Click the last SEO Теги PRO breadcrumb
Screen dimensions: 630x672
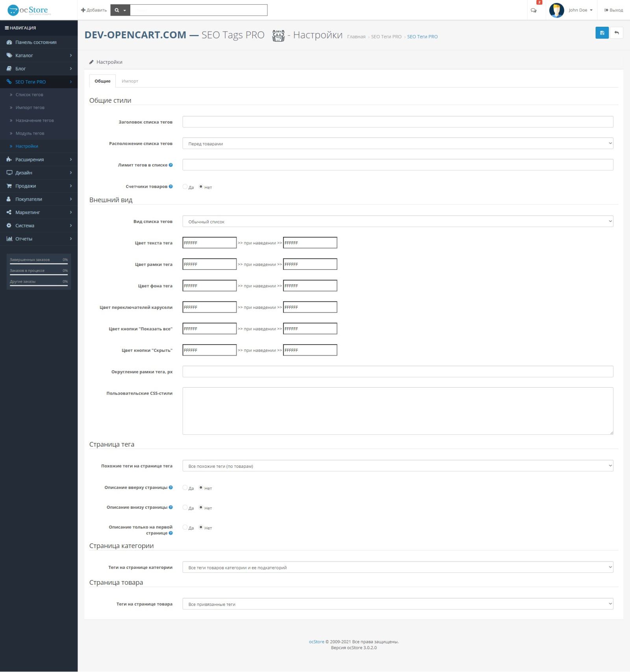point(422,37)
